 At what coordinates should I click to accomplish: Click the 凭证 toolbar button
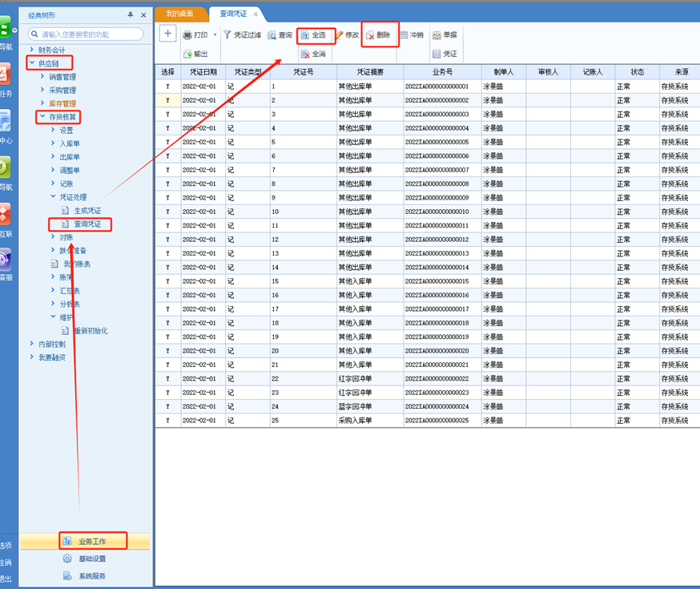445,54
